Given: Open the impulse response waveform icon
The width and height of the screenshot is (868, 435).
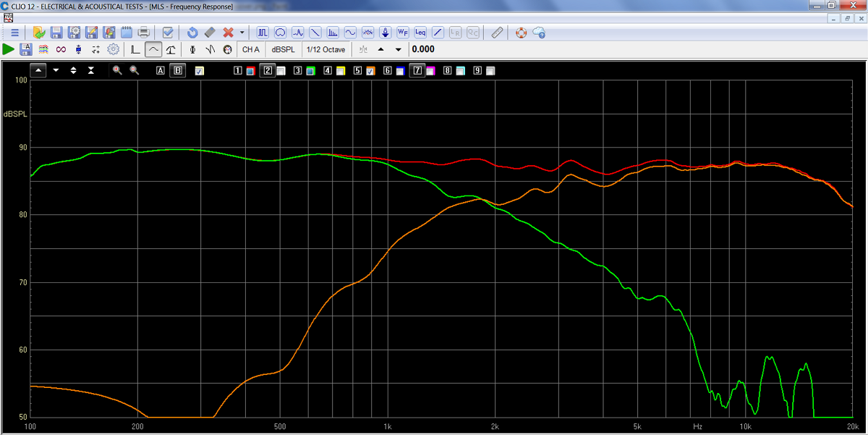Looking at the screenshot, I should point(297,33).
